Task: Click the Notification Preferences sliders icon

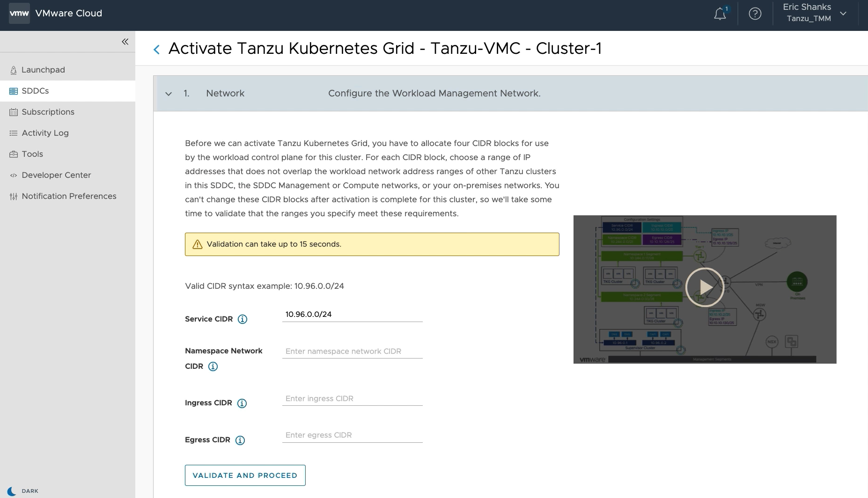Action: coord(14,196)
